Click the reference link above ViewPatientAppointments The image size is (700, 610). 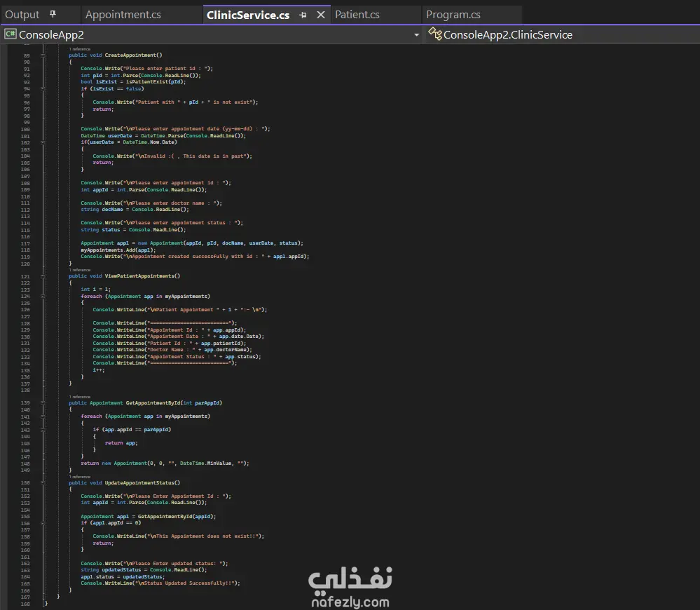80,270
